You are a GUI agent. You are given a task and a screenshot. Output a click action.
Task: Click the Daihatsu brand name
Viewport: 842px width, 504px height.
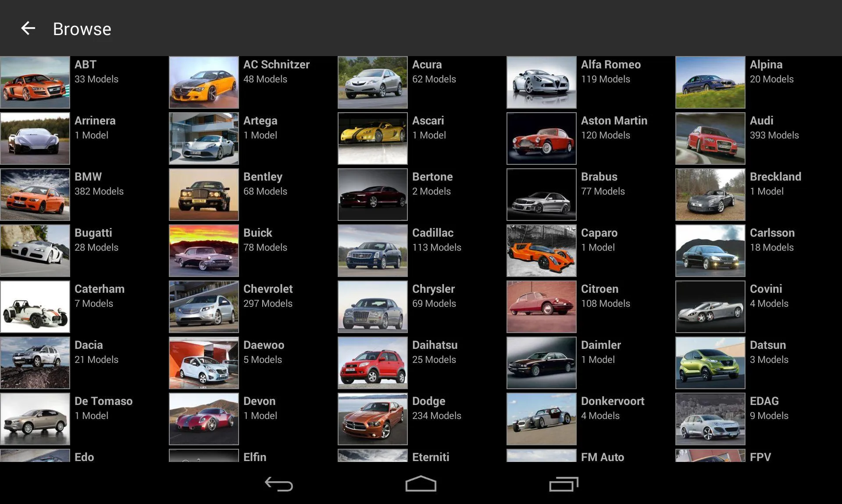click(435, 345)
